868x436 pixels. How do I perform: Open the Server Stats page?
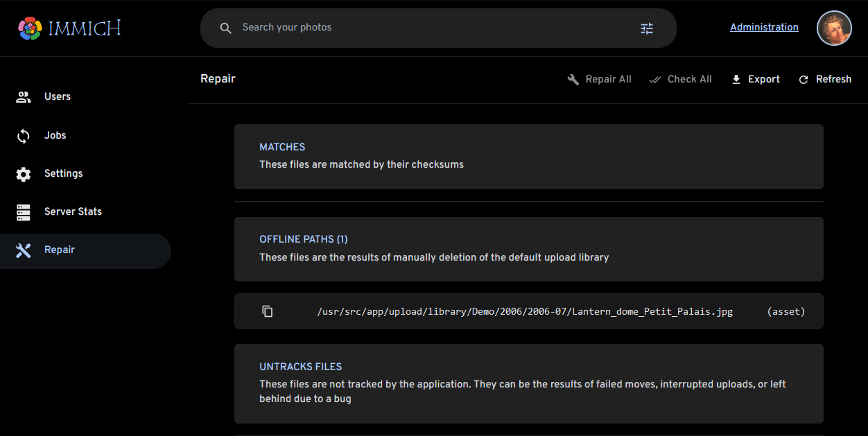pos(73,211)
